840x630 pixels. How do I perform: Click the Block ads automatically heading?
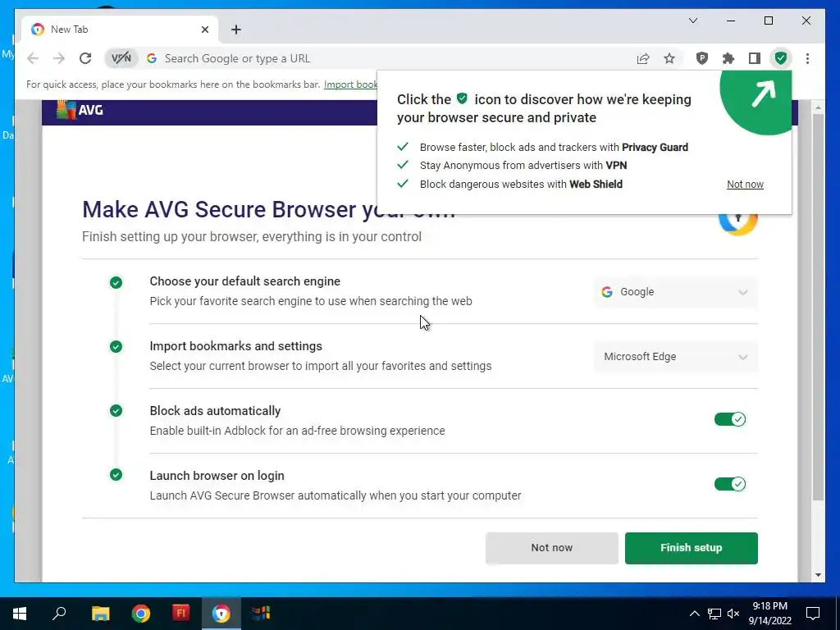[215, 411]
